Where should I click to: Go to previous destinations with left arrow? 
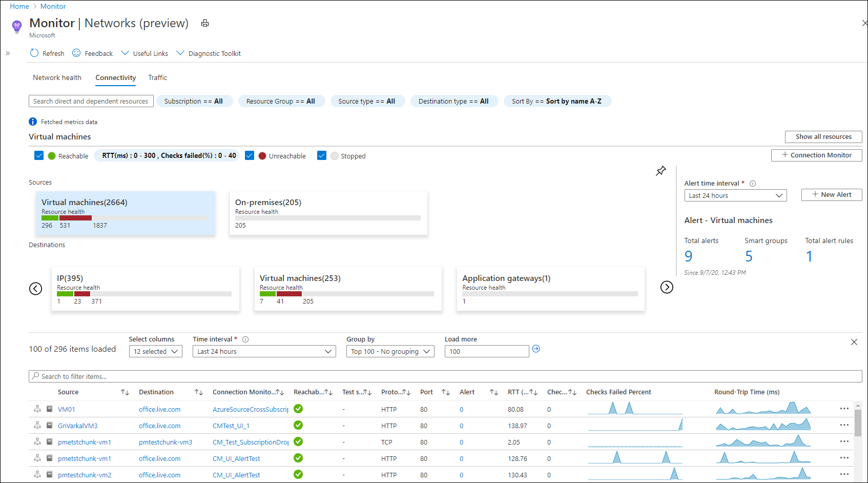coord(36,289)
